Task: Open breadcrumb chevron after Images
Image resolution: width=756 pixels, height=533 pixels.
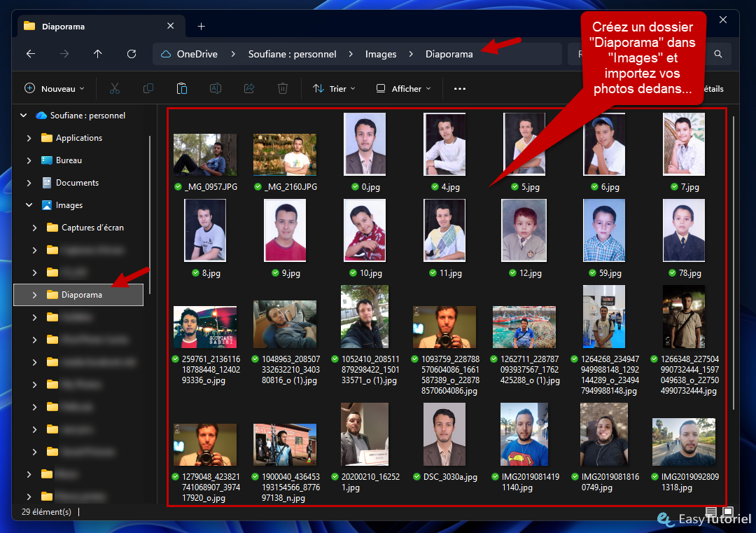Action: (x=411, y=54)
